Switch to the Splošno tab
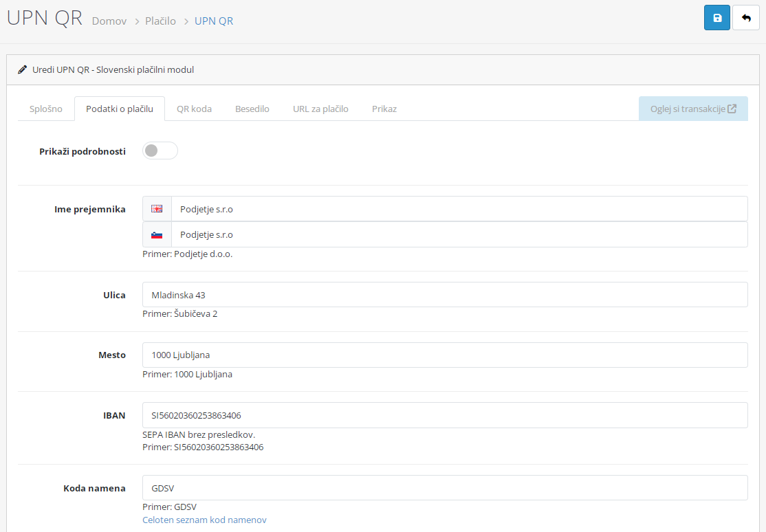The height and width of the screenshot is (532, 766). click(46, 109)
